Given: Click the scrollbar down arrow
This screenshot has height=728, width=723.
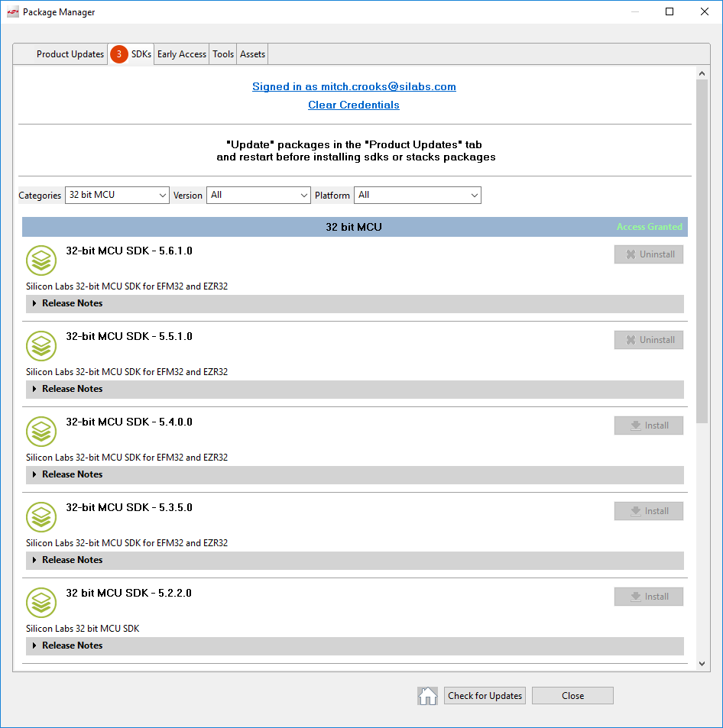Looking at the screenshot, I should pos(702,664).
